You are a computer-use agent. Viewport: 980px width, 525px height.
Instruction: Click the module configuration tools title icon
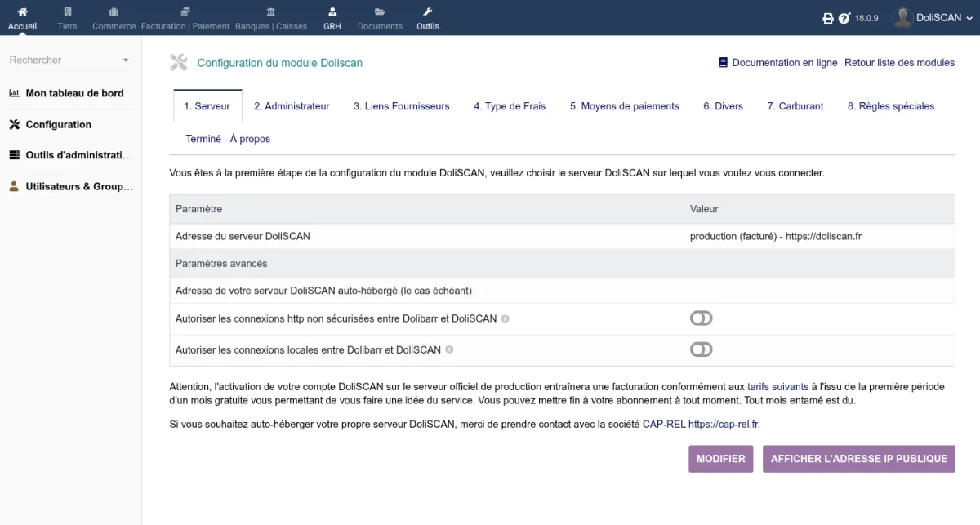point(179,62)
